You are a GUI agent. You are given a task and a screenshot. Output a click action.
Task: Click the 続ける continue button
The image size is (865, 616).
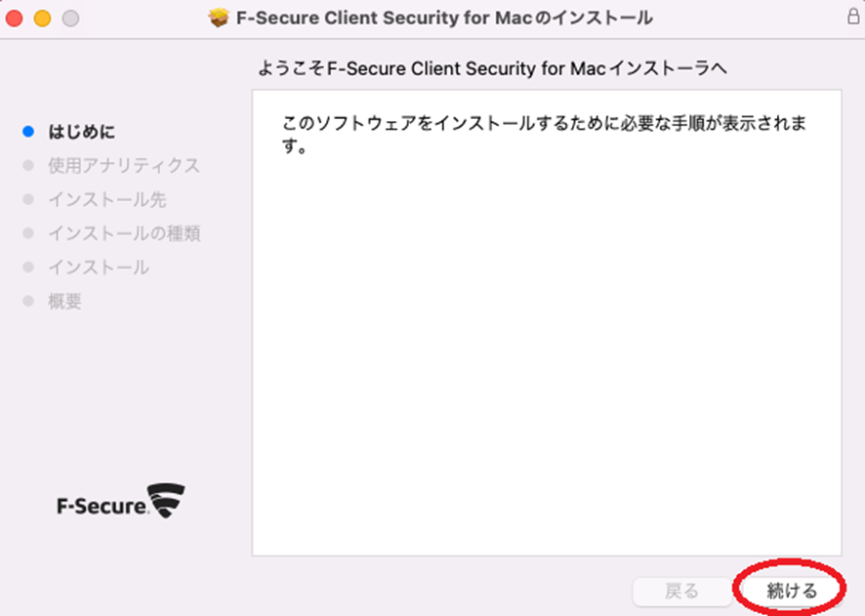(792, 592)
